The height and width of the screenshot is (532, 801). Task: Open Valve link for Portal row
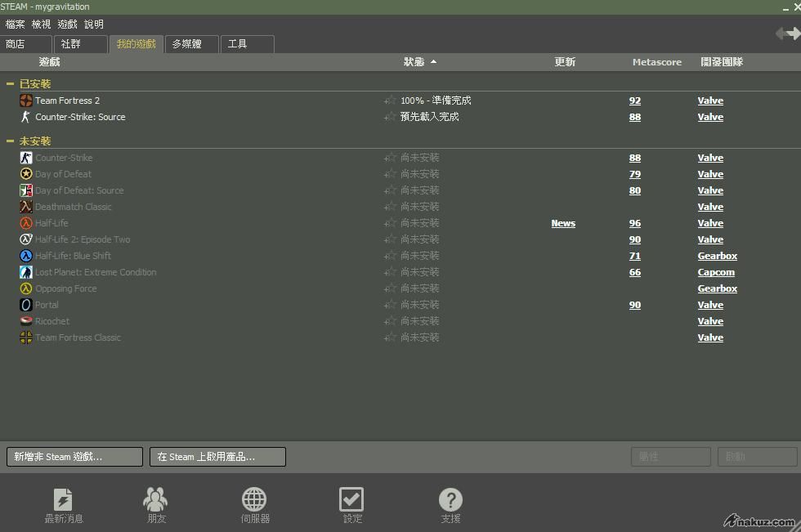710,305
